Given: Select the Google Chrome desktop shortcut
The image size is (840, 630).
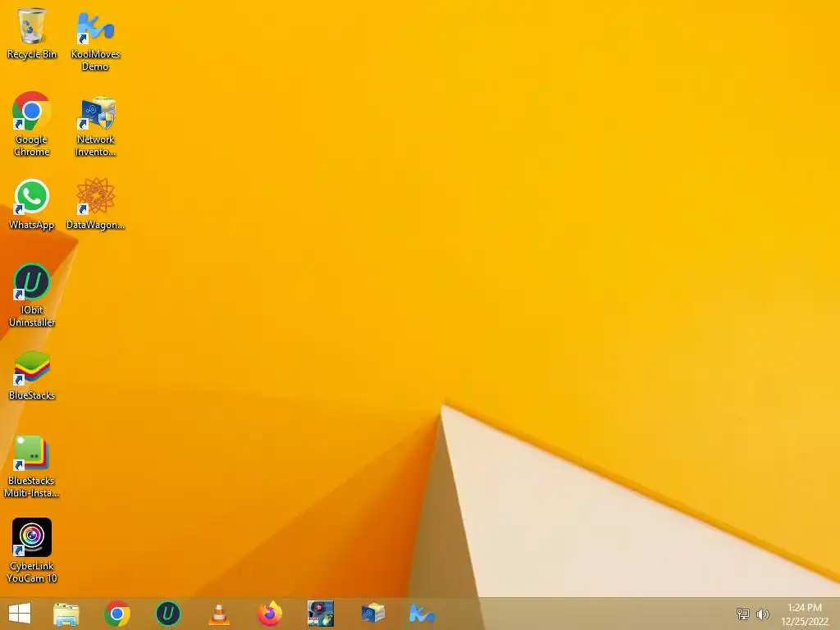Looking at the screenshot, I should click(32, 125).
